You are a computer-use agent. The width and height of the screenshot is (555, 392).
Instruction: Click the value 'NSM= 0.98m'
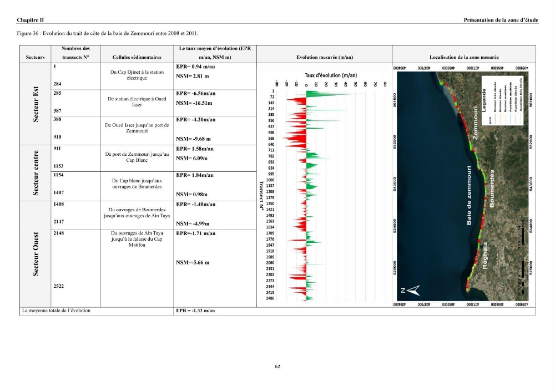pos(191,195)
